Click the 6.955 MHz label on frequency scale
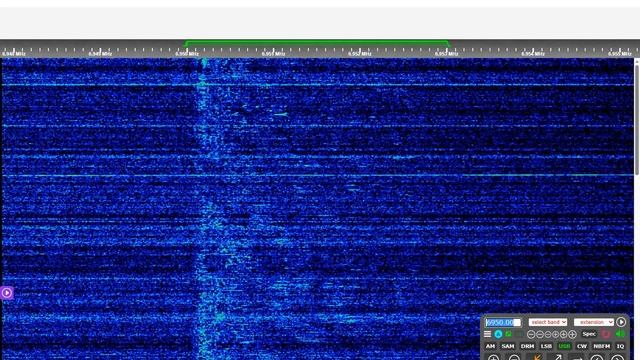This screenshot has width=640, height=360. click(619, 53)
